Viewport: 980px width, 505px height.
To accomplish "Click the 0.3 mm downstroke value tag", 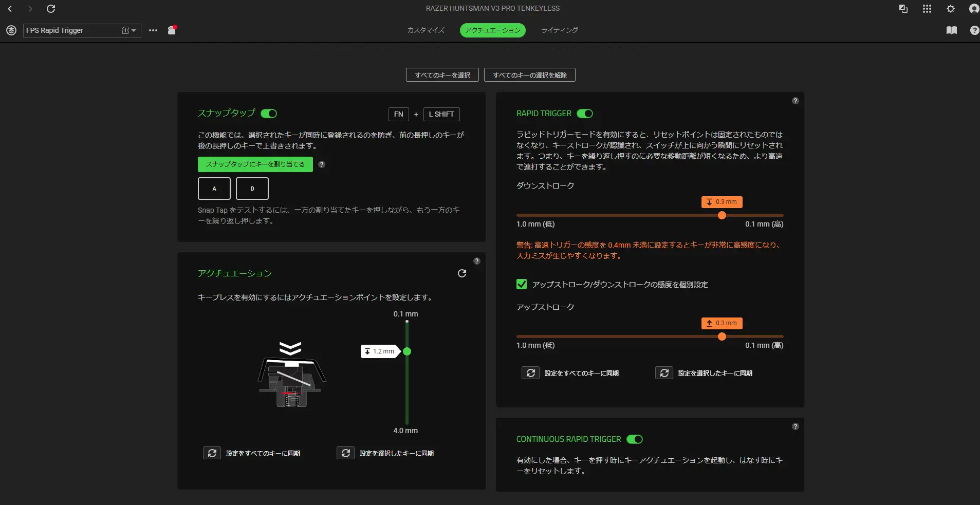I will [722, 202].
